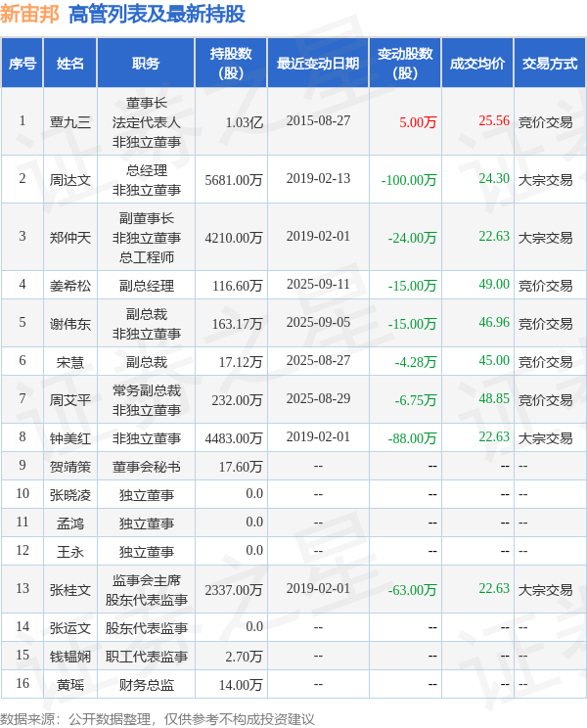Click the date 2019-02-13

coord(318,178)
